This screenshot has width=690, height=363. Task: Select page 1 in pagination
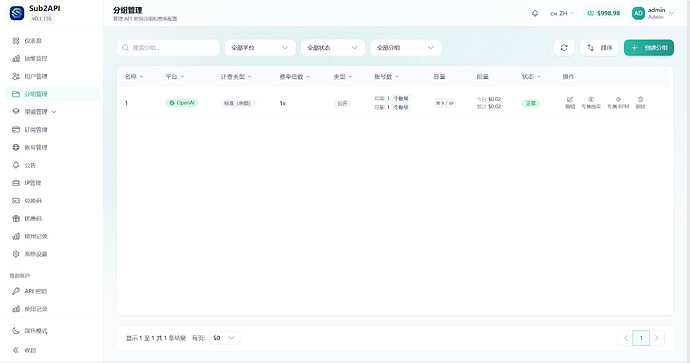(641, 338)
